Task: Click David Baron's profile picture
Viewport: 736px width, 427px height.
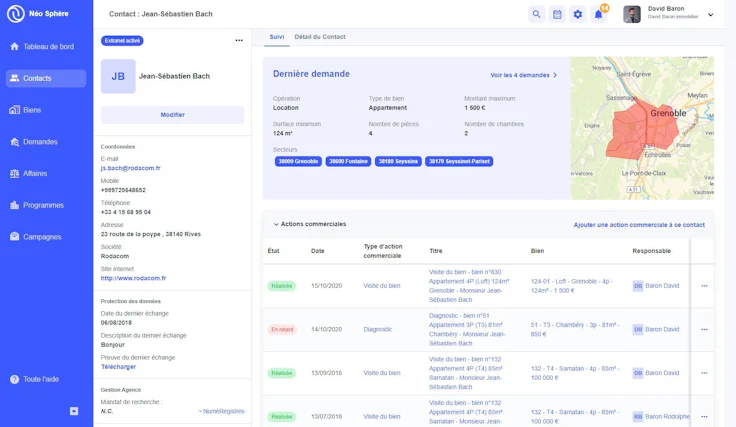Action: tap(632, 14)
